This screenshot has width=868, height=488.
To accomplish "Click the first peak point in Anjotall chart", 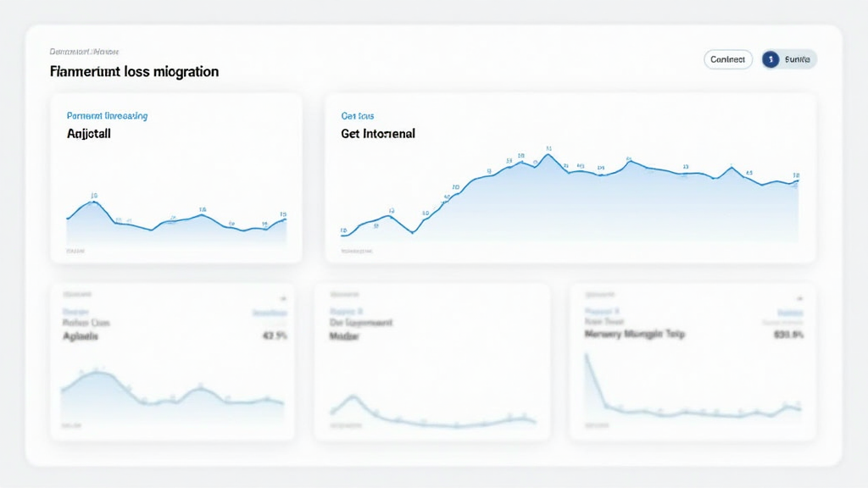I will tap(94, 202).
